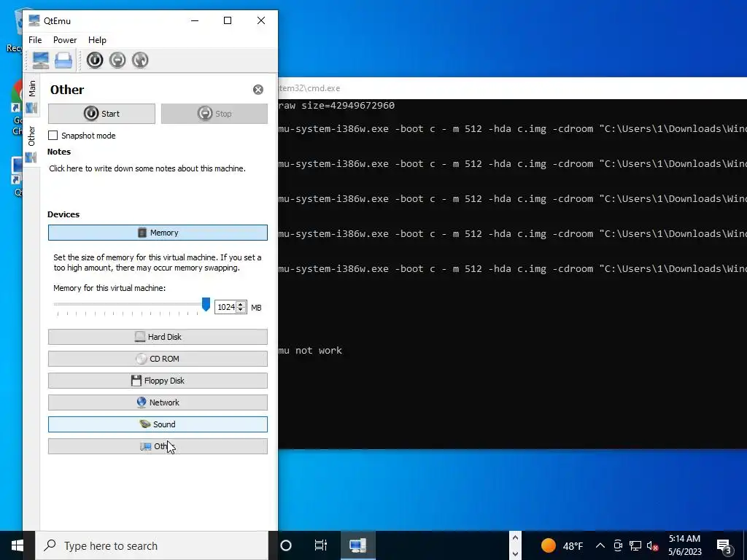Click 'mu not work' text in cmd window
Image resolution: width=747 pixels, height=560 pixels.
pyautogui.click(x=310, y=351)
